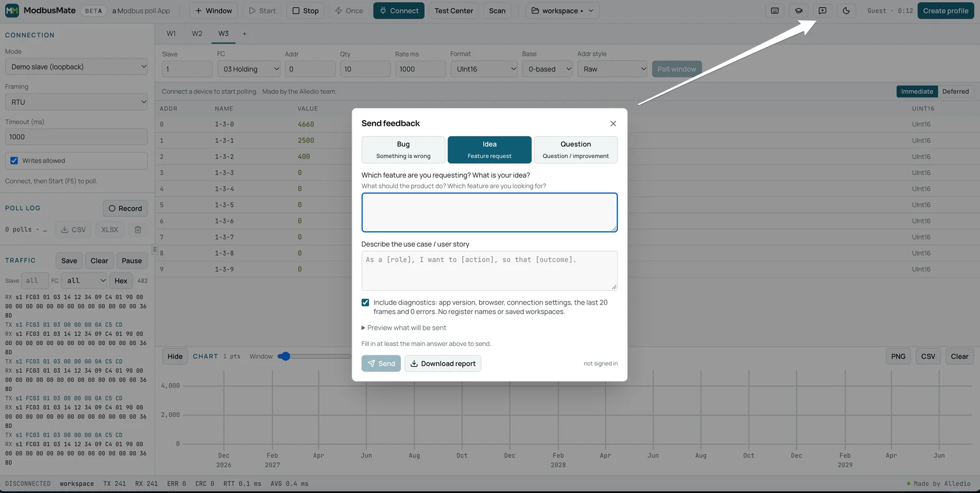Image resolution: width=980 pixels, height=493 pixels.
Task: Adjust the chart Window slider
Action: [x=315, y=356]
